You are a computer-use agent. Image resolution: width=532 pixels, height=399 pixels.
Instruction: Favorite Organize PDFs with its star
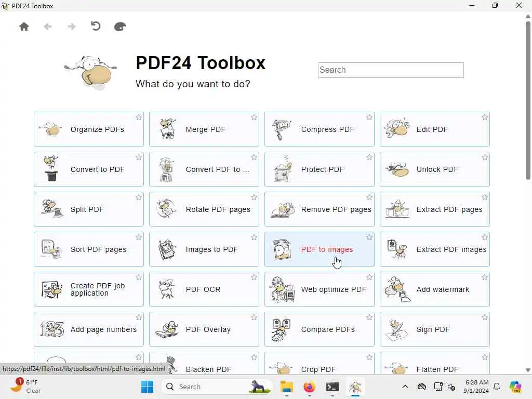tap(138, 117)
